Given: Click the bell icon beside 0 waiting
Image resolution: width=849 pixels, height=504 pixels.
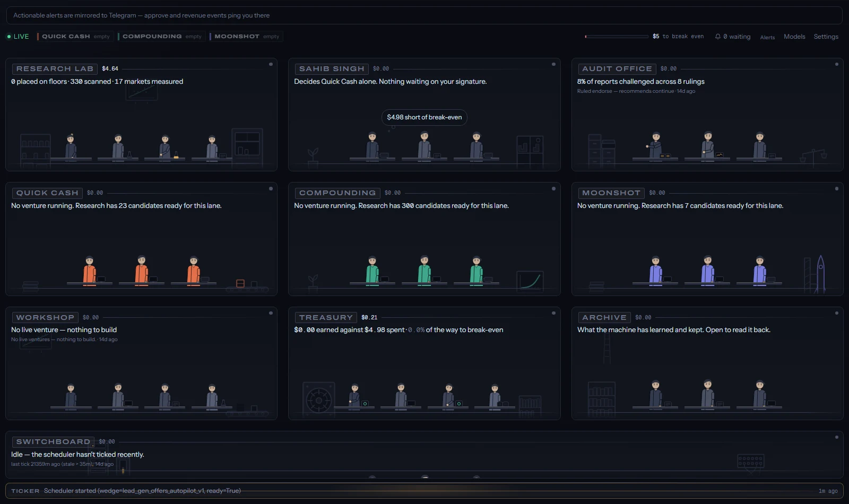Looking at the screenshot, I should 717,37.
